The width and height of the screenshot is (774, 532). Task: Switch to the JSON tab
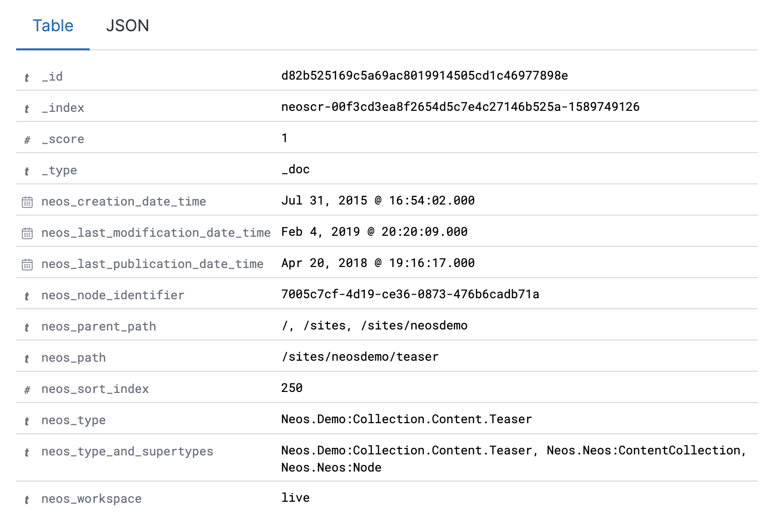point(127,26)
